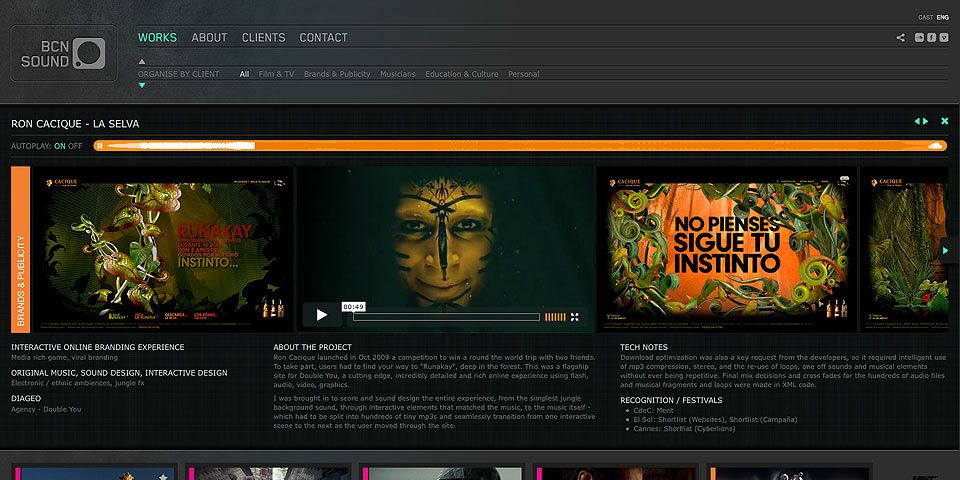Click the Cannes: Shortlist (Cyberlions) entry
This screenshot has height=480, width=960.
point(684,429)
